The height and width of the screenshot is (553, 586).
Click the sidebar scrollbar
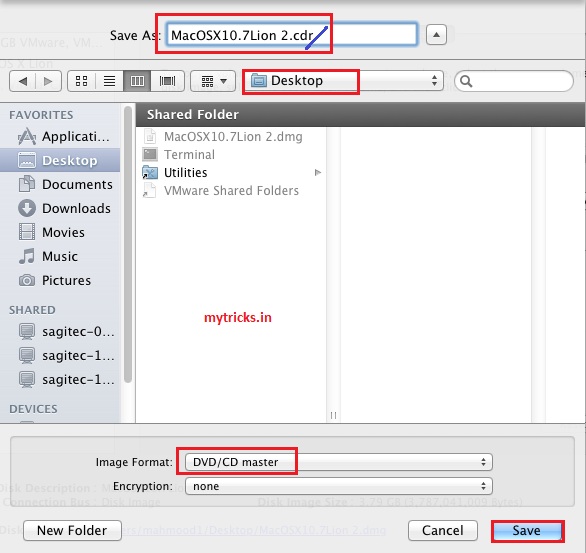point(128,244)
